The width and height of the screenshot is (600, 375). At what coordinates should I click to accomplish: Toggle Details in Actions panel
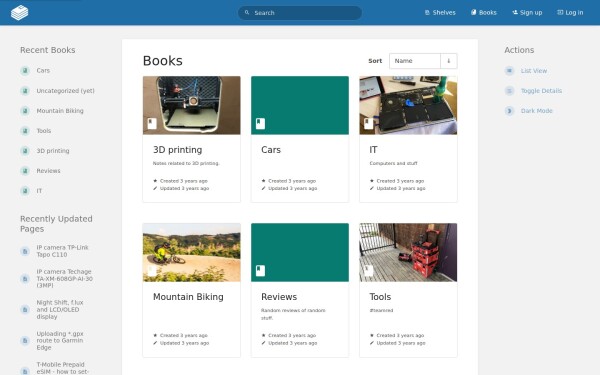[x=541, y=91]
